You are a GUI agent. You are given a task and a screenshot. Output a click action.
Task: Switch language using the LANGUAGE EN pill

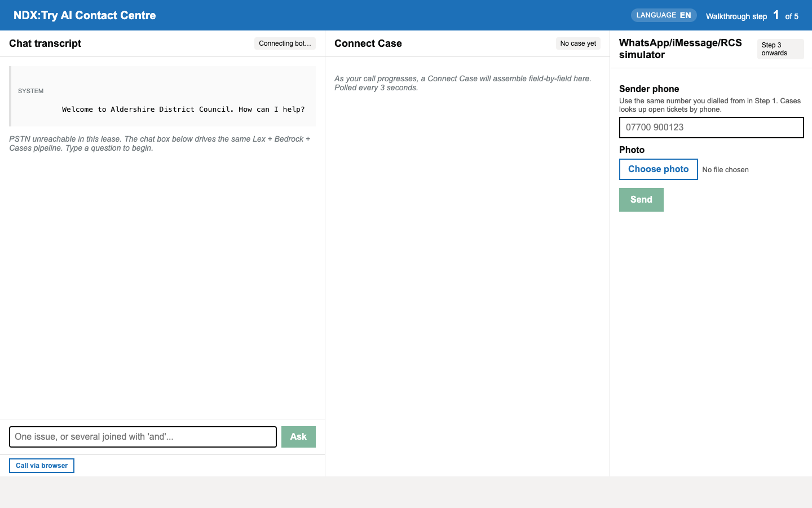[x=664, y=15]
